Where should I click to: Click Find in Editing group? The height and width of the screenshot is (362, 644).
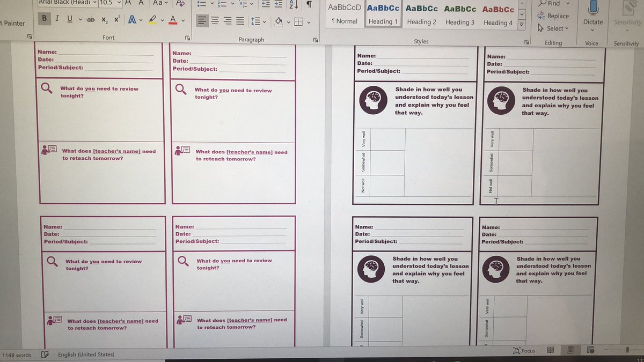tap(548, 3)
